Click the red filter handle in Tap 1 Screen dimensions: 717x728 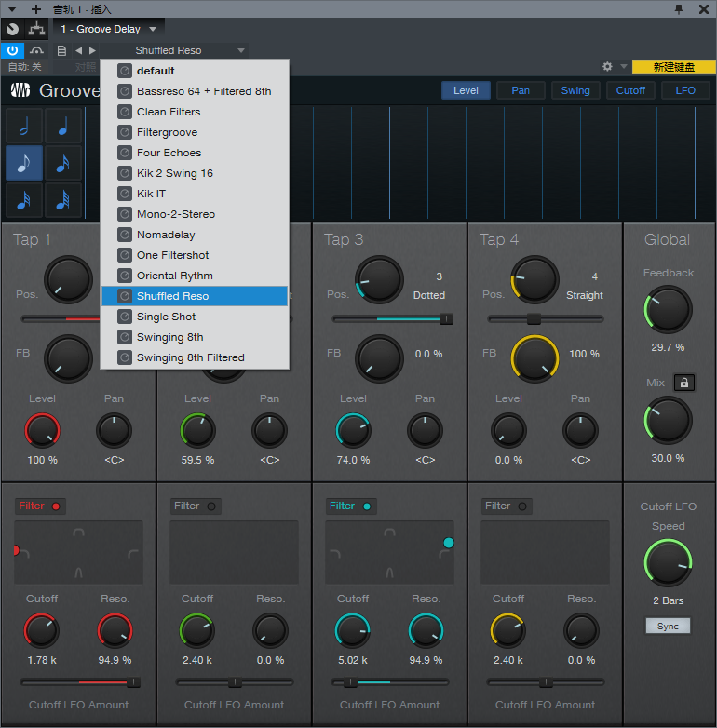(x=16, y=550)
